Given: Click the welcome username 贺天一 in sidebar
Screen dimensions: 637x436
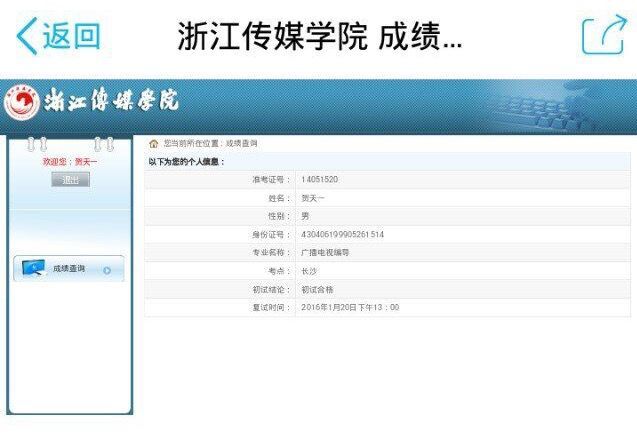Looking at the screenshot, I should coord(86,162).
